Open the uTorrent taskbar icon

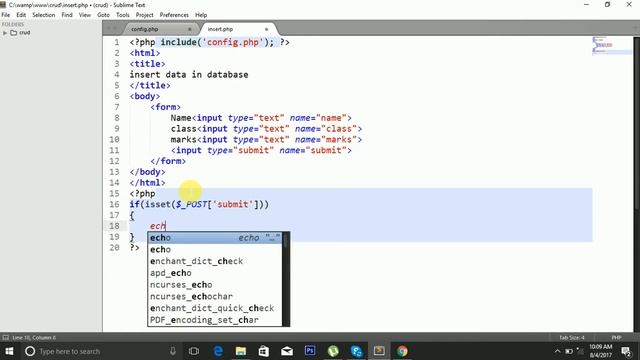[333, 351]
